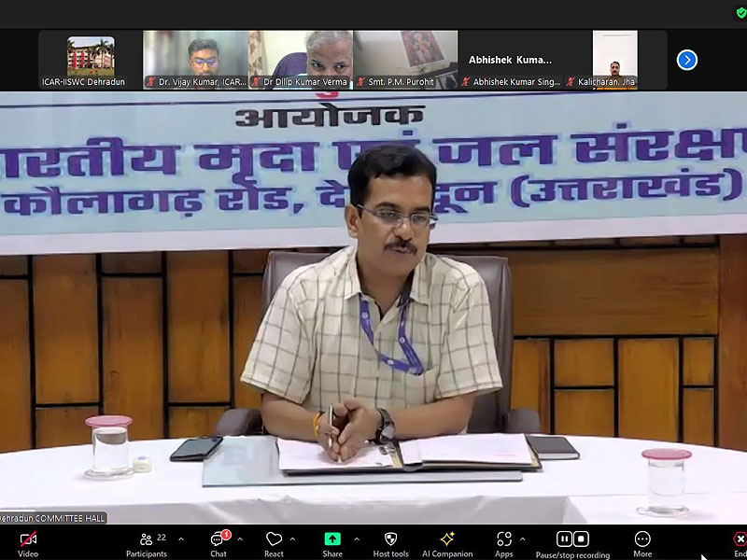Pause the meeting recording

564,539
